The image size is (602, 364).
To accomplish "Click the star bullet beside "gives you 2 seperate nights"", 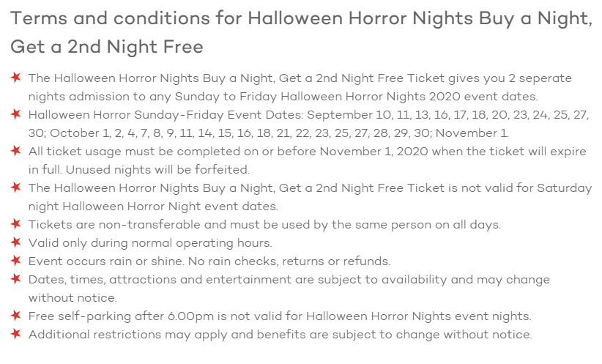I will tap(15, 77).
